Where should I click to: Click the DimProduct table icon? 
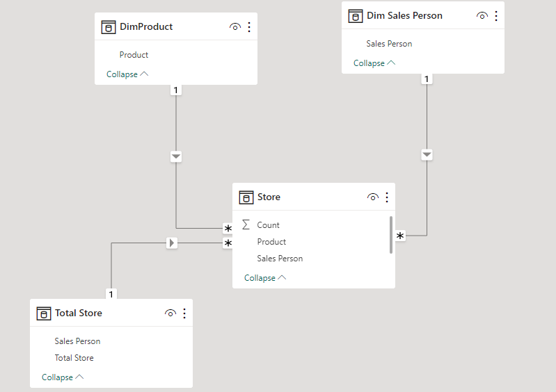click(109, 27)
